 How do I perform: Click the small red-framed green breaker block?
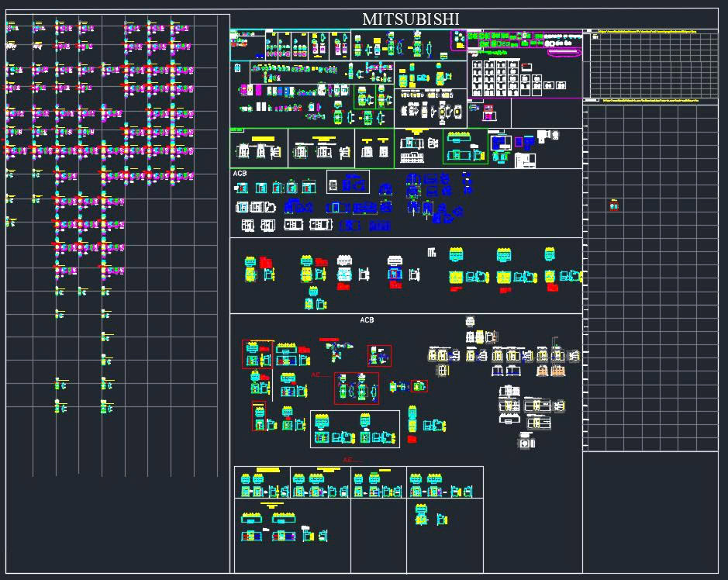419,386
